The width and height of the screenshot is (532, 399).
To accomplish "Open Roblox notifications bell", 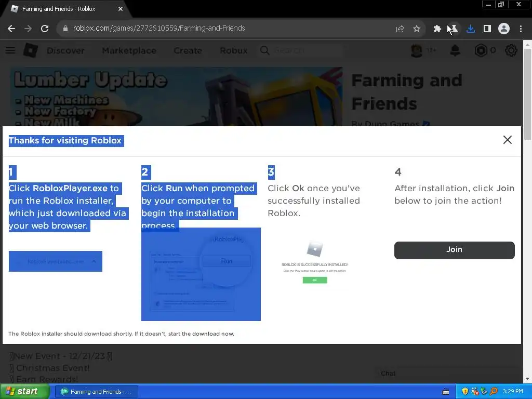I will [455, 50].
